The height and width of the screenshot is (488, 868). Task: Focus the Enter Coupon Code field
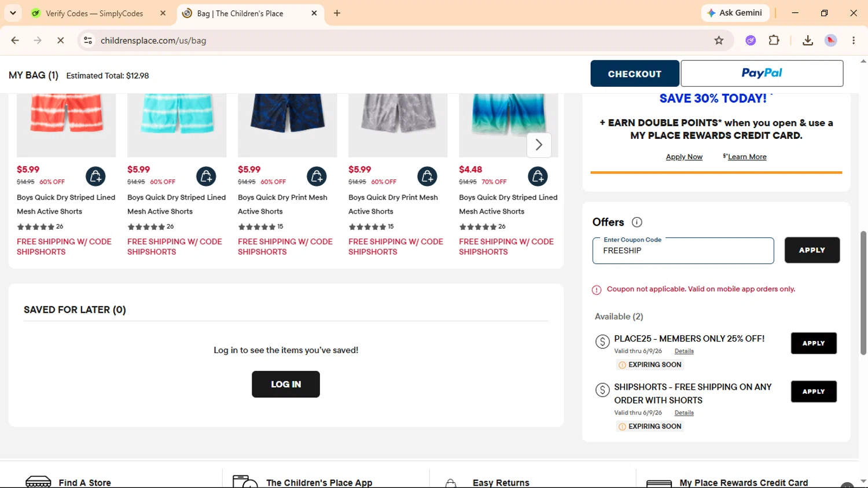[683, 251]
